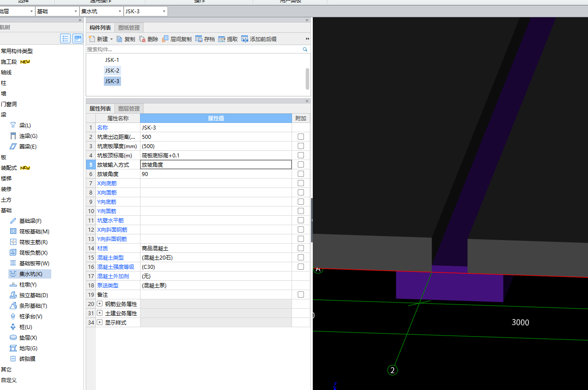Screen dimensions: 588x390
Task: Switch to the 构件列表 tab
Action: (x=100, y=28)
